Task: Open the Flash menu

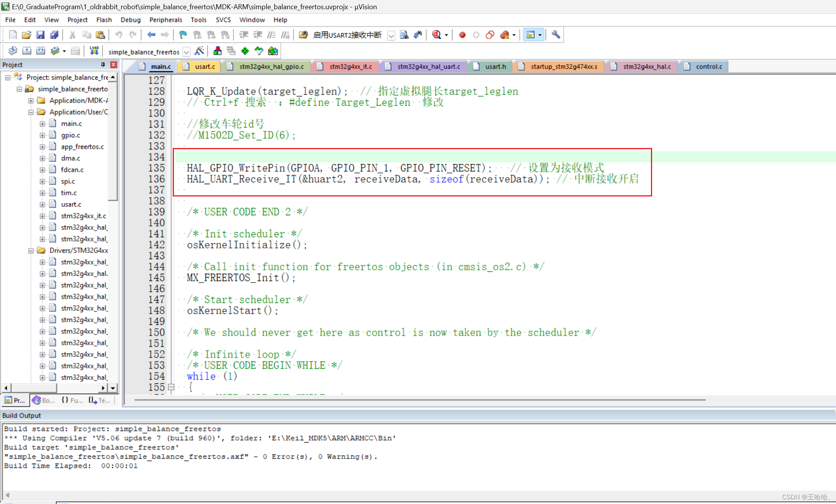Action: pos(104,20)
